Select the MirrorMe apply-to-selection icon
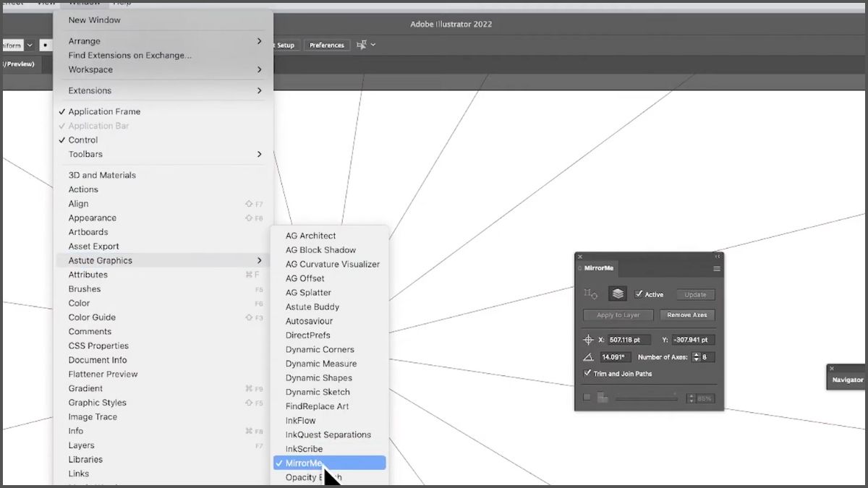Screen dimensions: 868x488 591,294
